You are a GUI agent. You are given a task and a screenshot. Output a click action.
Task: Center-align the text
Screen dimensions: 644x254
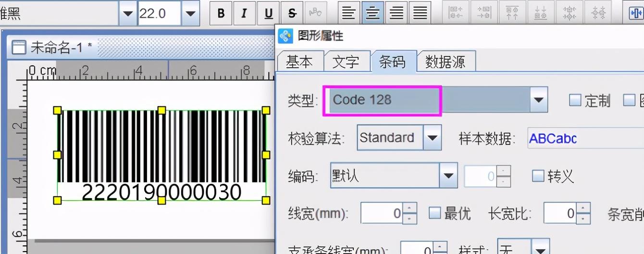click(x=372, y=13)
